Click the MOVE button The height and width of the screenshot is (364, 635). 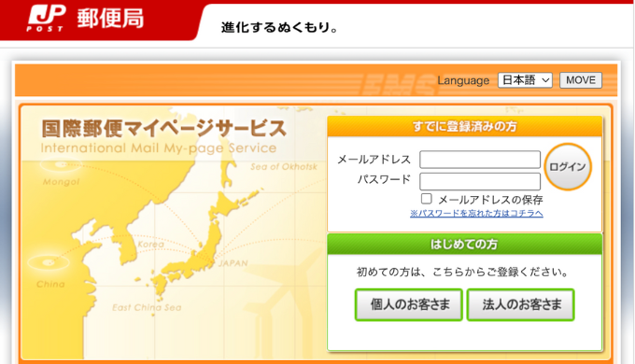(581, 80)
